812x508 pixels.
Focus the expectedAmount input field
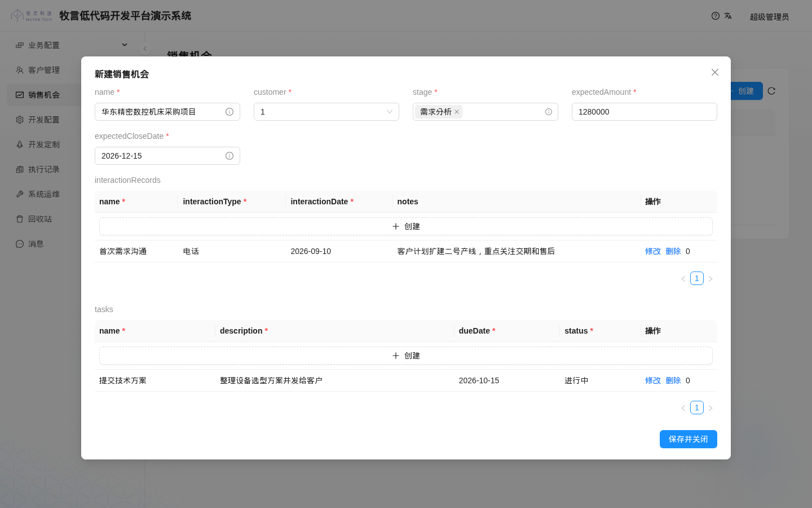click(645, 112)
